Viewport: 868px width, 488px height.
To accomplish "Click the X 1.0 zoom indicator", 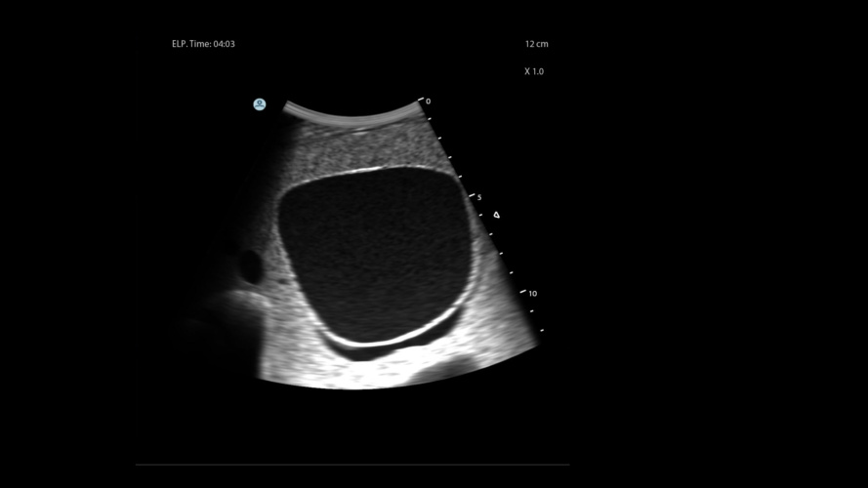I will (x=533, y=71).
